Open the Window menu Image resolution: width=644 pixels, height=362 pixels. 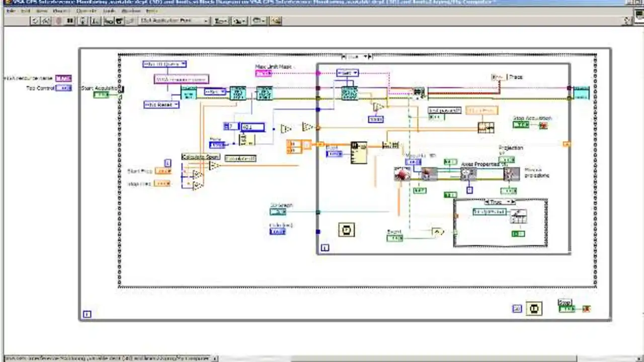click(x=131, y=11)
